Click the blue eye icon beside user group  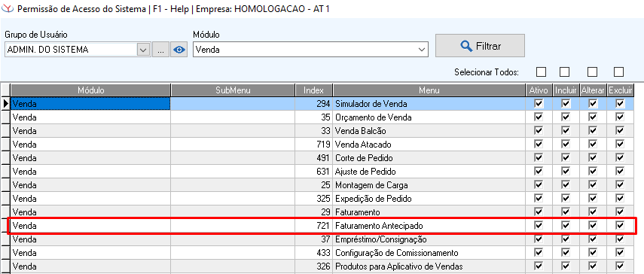[179, 50]
